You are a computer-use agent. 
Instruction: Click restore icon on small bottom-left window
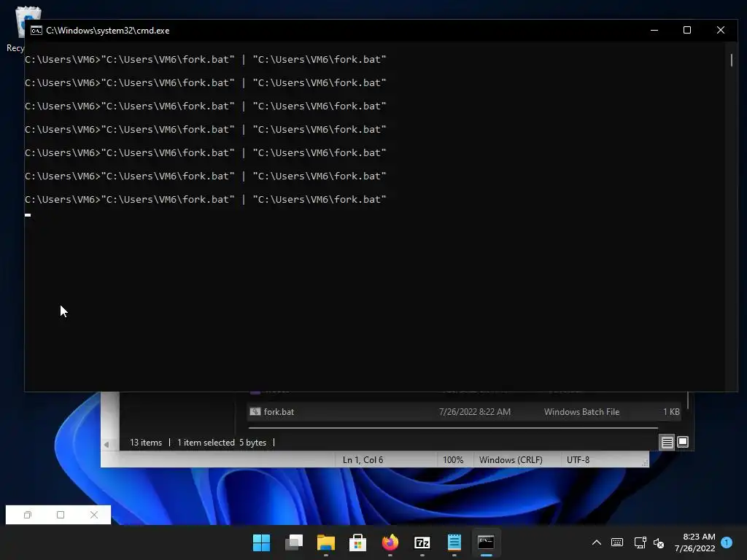(x=28, y=515)
